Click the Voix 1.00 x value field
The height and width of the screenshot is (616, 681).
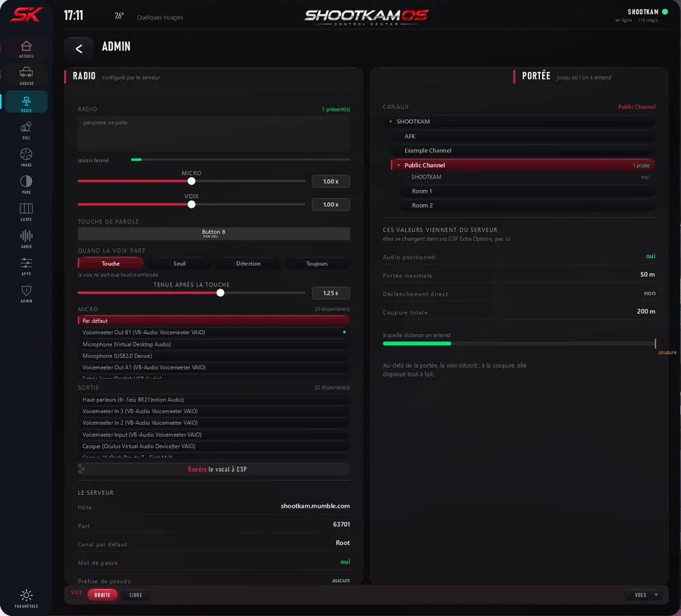331,204
